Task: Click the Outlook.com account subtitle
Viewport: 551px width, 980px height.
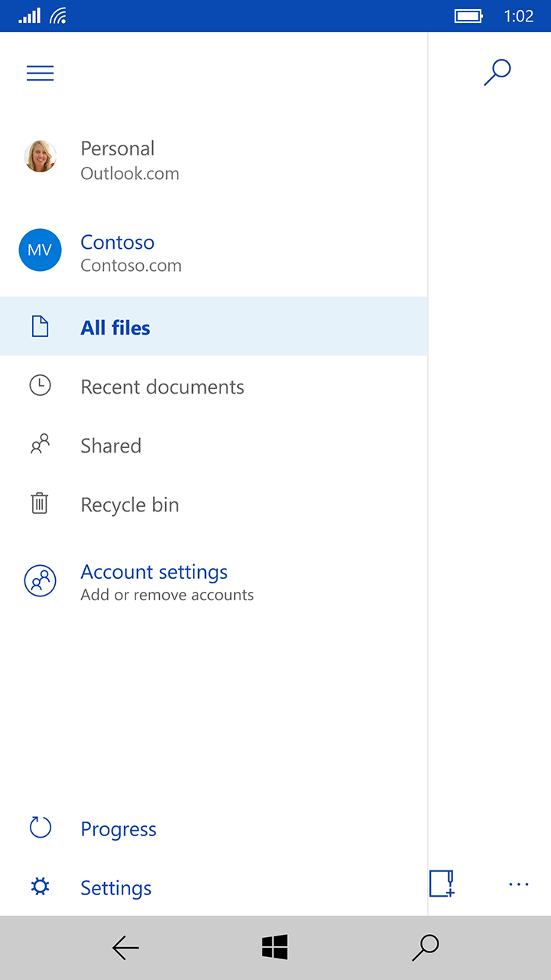Action: coord(130,174)
